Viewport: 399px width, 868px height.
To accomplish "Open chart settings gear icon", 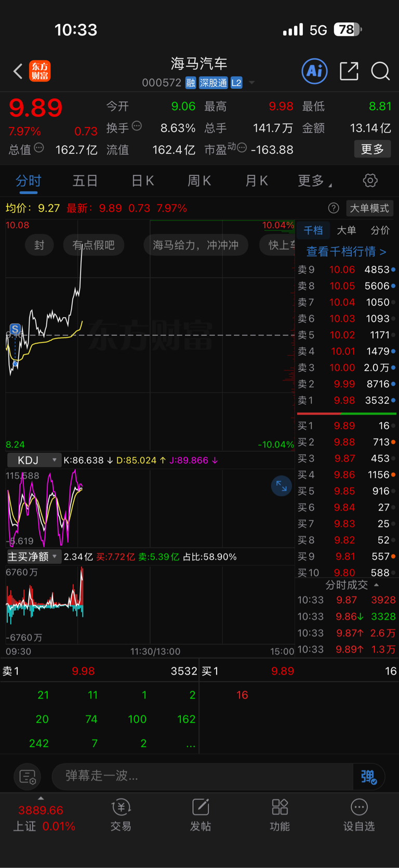I will [370, 180].
